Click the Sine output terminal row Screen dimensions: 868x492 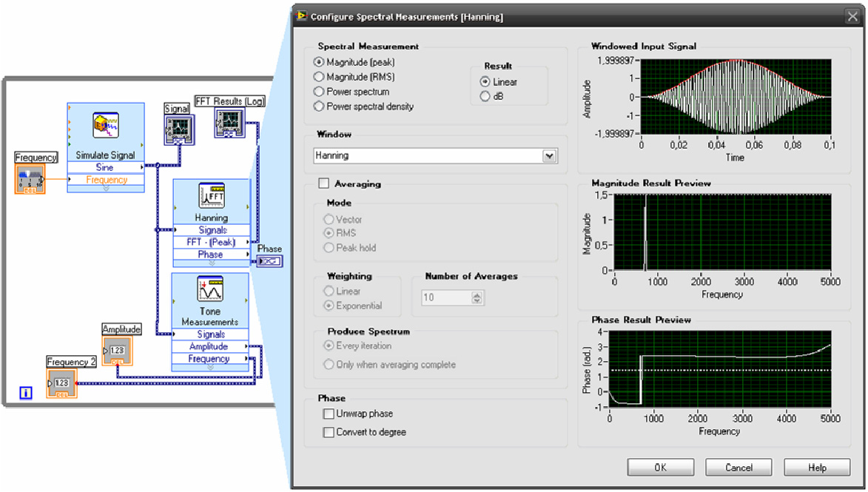pos(106,167)
